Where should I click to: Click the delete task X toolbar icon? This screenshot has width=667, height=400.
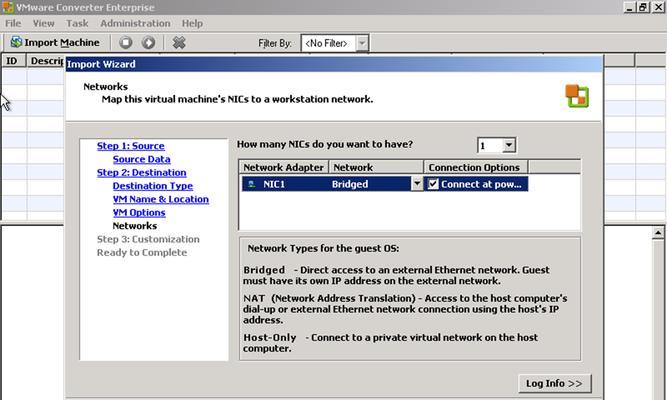point(179,43)
